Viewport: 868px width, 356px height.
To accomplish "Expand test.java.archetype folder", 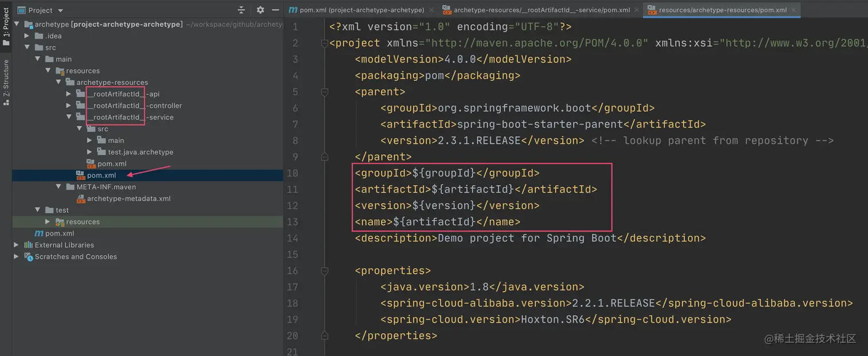I will pyautogui.click(x=90, y=152).
